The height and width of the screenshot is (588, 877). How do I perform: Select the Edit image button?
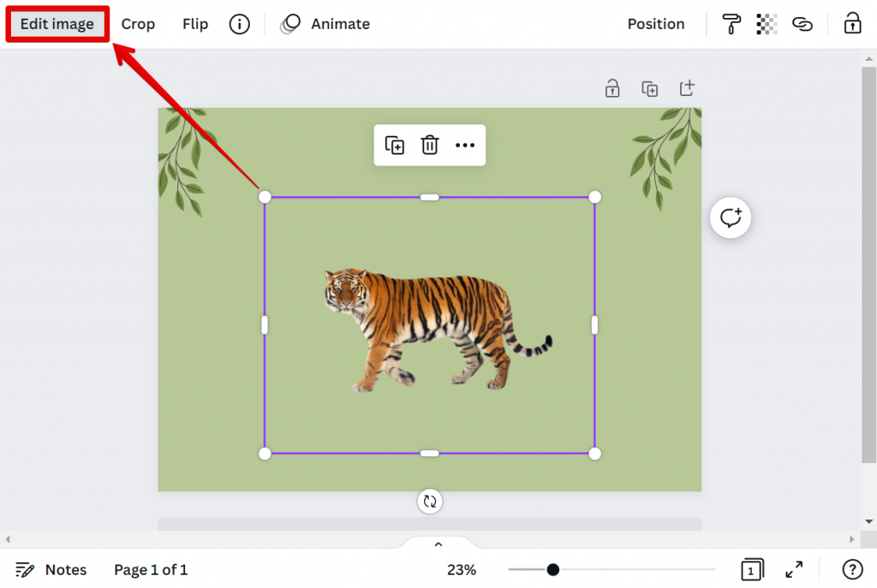(x=56, y=24)
